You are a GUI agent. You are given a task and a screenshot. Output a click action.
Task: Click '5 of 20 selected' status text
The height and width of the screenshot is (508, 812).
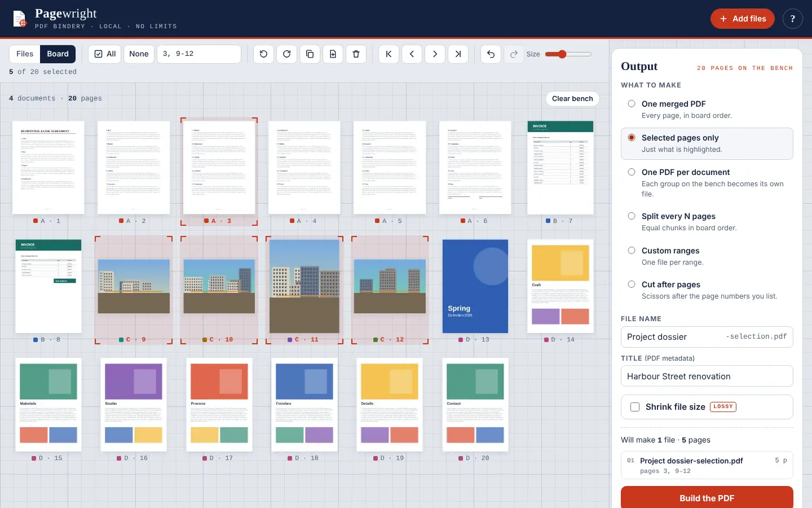click(x=43, y=72)
